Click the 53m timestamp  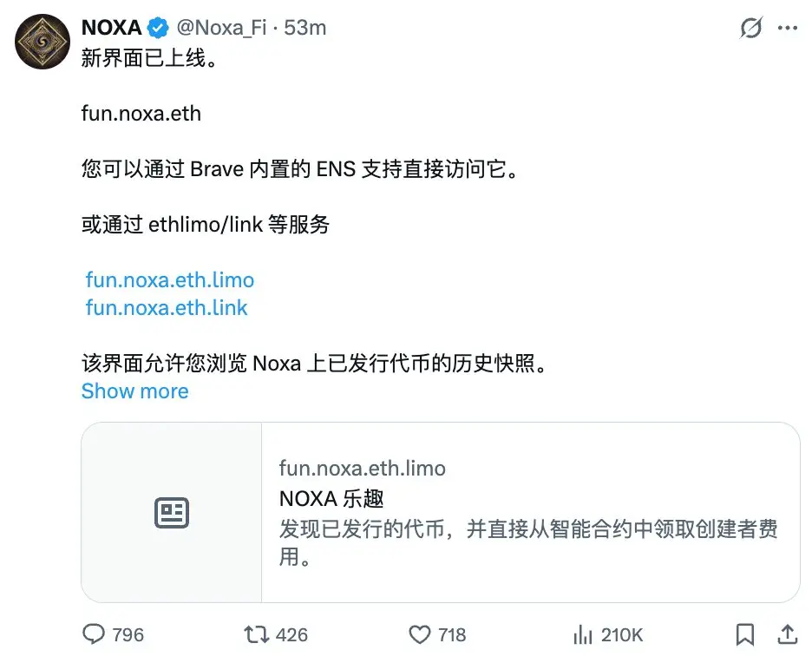pos(305,28)
